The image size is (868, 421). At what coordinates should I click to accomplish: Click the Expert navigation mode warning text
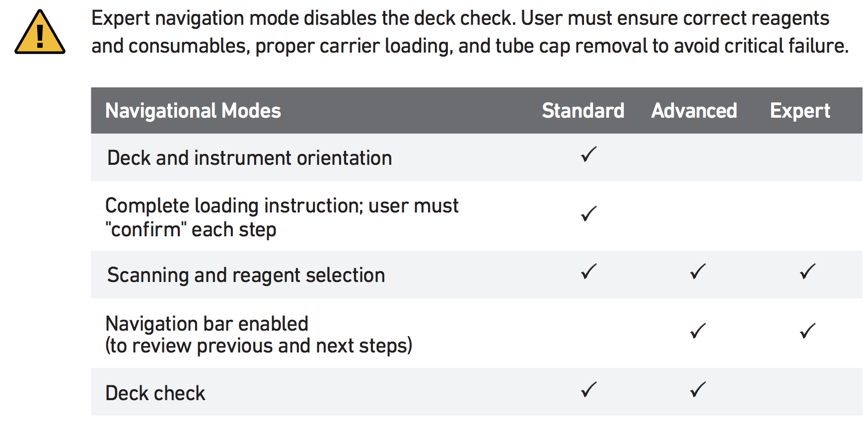click(470, 32)
